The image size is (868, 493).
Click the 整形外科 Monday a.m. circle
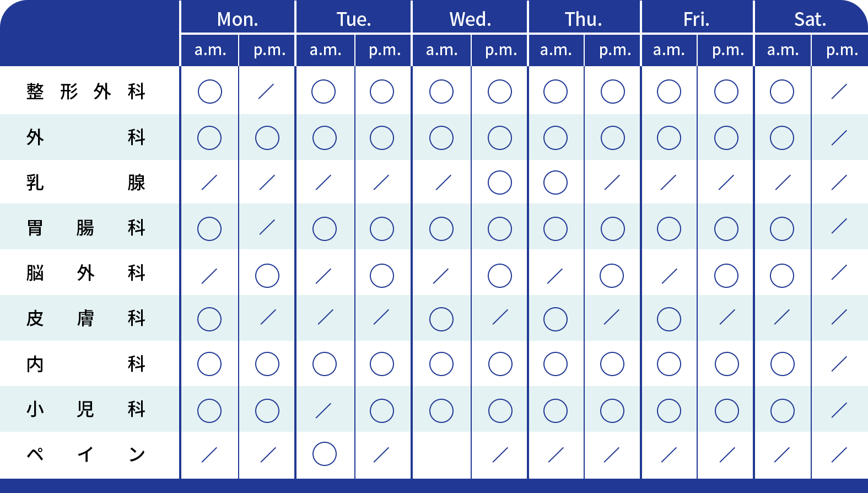[209, 92]
